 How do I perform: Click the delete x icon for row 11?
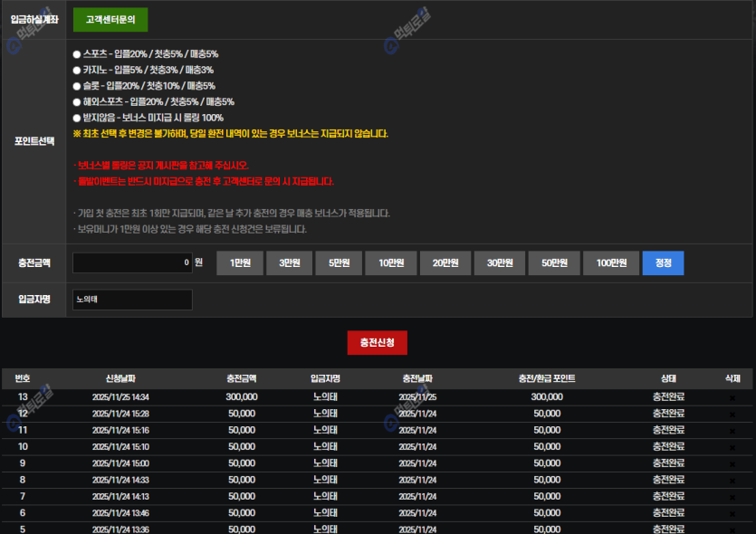coord(732,430)
